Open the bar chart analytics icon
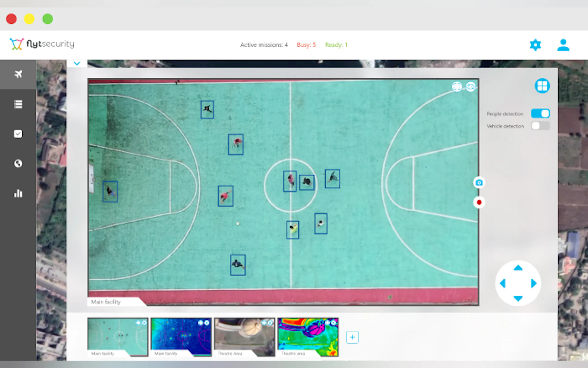This screenshot has width=588, height=368. (x=18, y=194)
